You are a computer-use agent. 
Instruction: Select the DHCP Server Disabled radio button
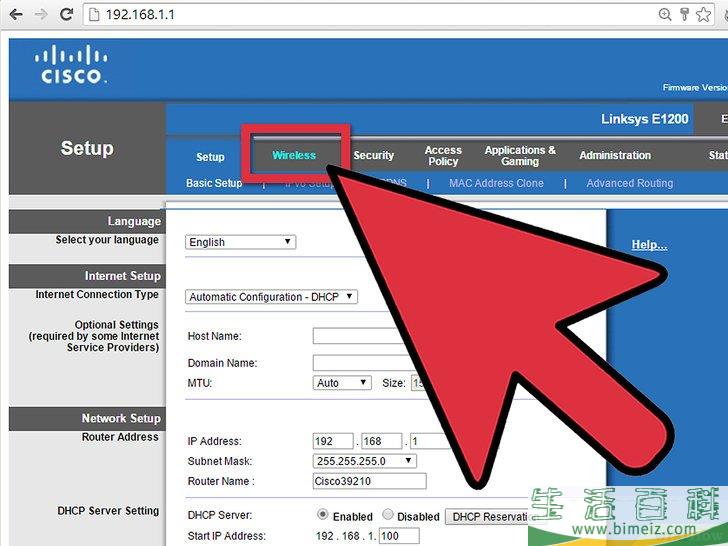(388, 514)
